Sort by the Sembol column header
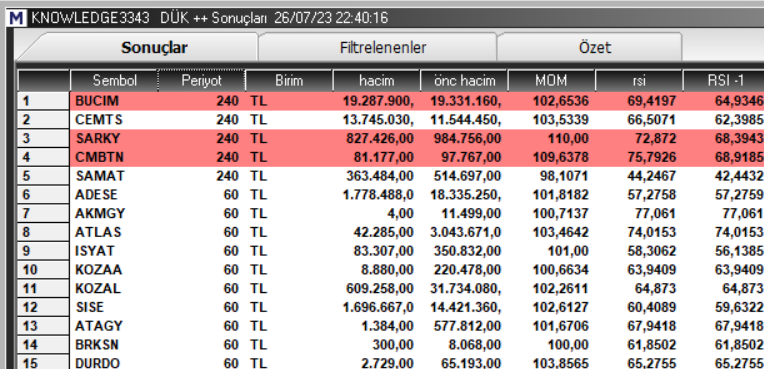This screenshot has height=369, width=764. click(x=115, y=80)
